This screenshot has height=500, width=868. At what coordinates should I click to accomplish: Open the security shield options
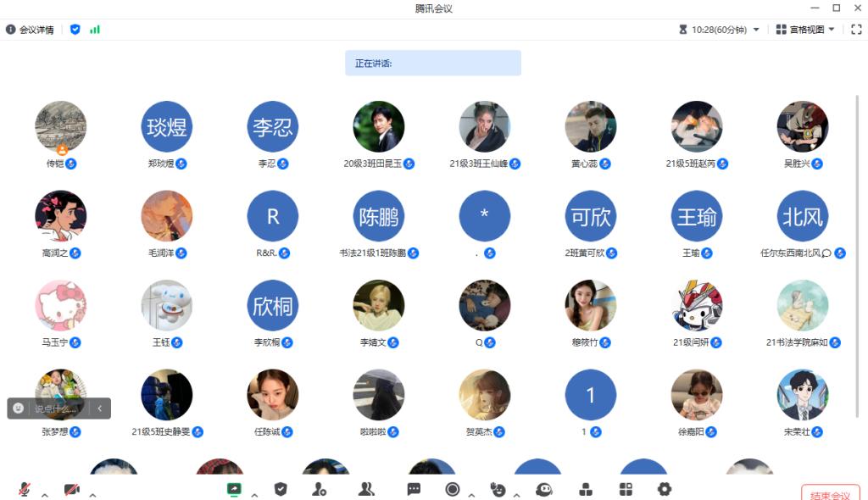(281, 489)
